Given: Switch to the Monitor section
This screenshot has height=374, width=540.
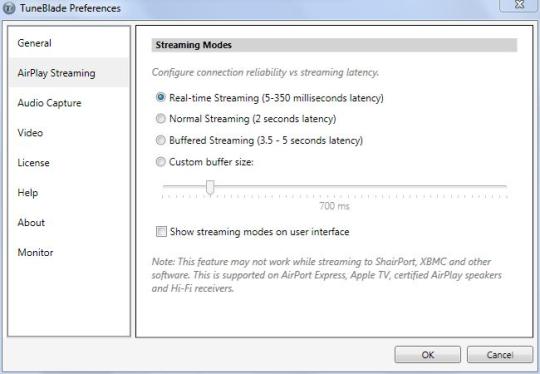Looking at the screenshot, I should 69,252.
